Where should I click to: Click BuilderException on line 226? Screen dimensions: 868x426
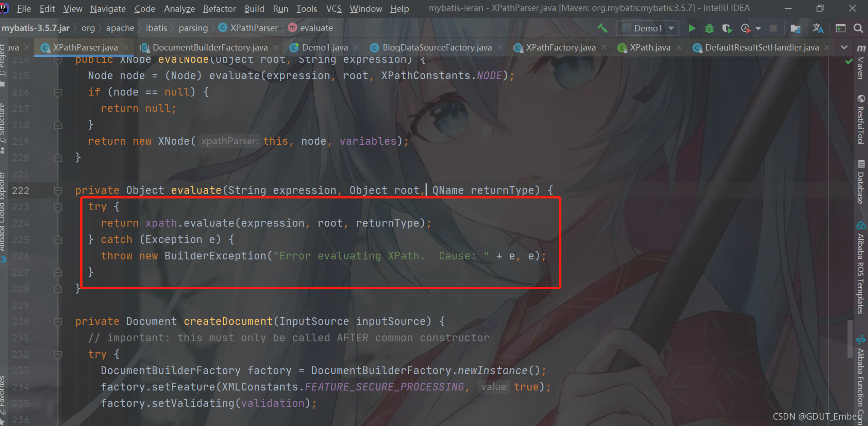216,256
